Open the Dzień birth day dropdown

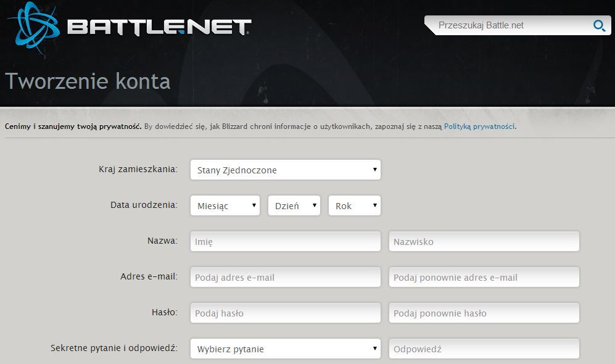tap(294, 205)
